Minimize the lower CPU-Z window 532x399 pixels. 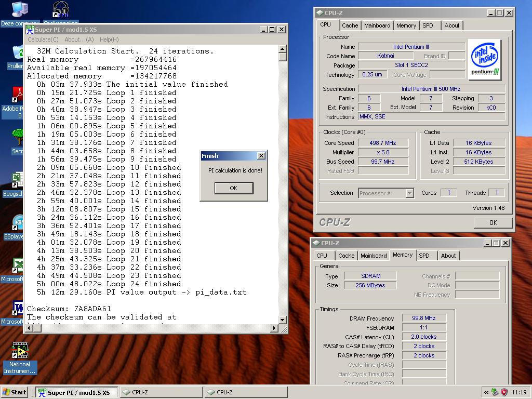coord(487,243)
